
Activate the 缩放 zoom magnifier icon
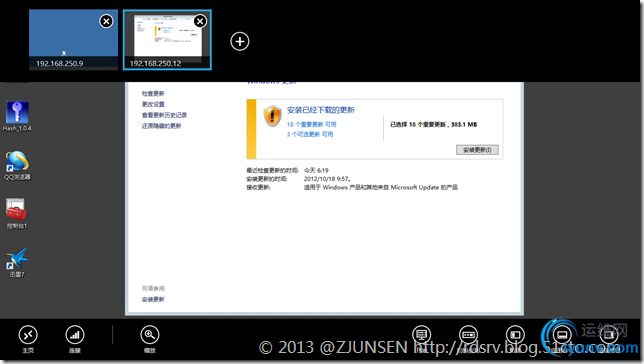coord(150,335)
